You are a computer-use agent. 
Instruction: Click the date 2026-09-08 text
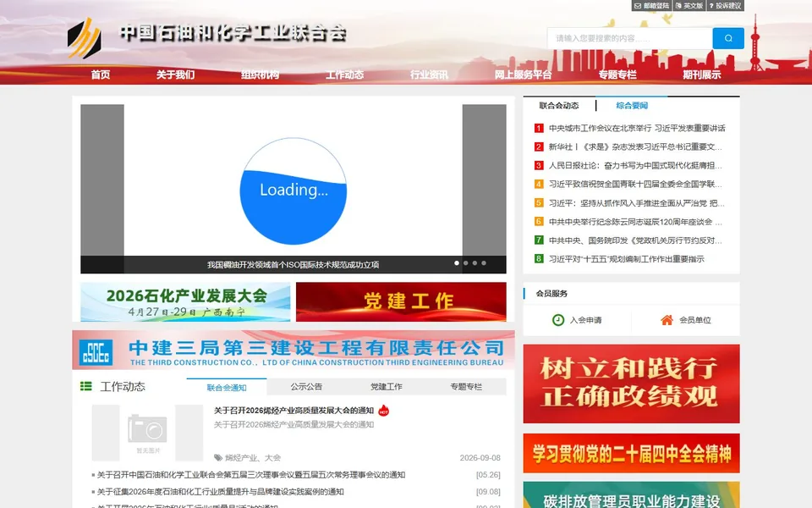point(480,458)
